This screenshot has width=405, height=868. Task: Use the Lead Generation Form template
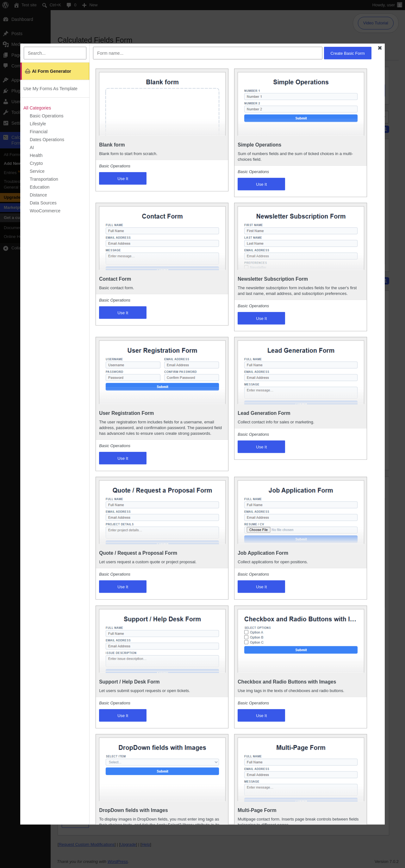coord(261,447)
